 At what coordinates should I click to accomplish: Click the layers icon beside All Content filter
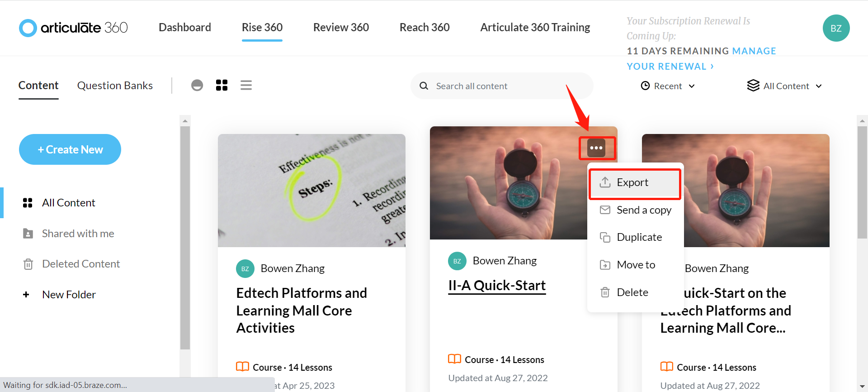coord(753,86)
